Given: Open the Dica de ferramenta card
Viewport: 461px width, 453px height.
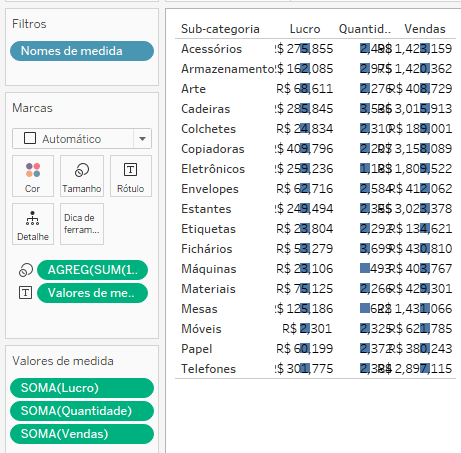Looking at the screenshot, I should (82, 224).
